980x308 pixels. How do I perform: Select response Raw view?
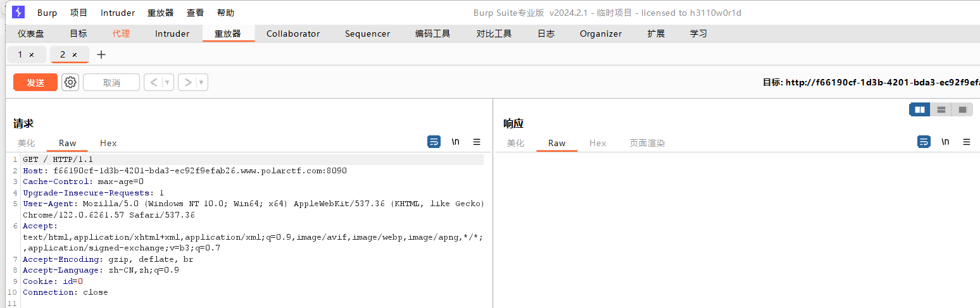point(557,143)
